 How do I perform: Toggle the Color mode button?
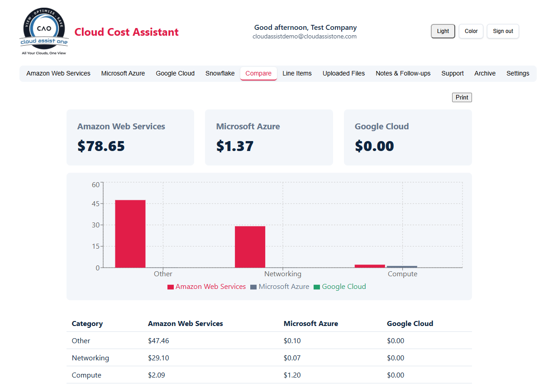pos(471,31)
